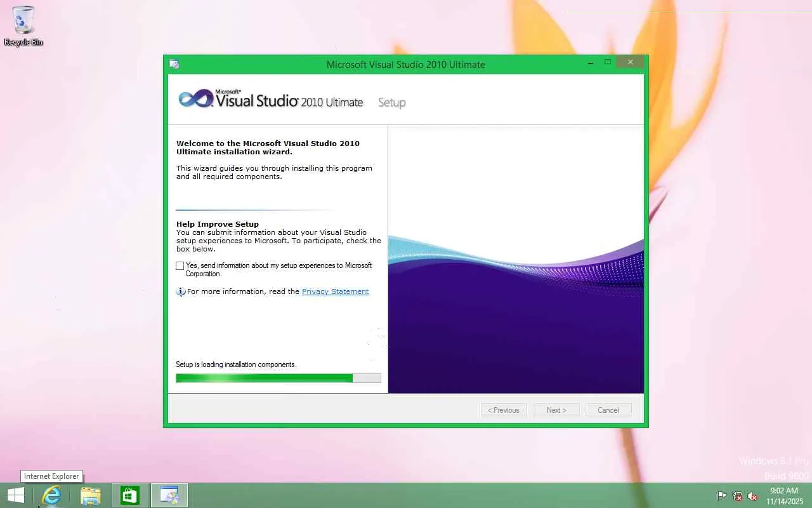Viewport: 812px width, 508px height.
Task: Click the Previous button
Action: tap(504, 410)
